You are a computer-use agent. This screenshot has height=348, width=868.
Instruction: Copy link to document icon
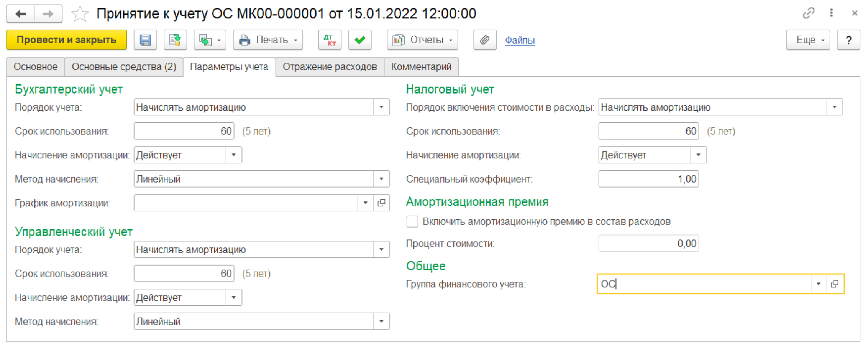809,13
